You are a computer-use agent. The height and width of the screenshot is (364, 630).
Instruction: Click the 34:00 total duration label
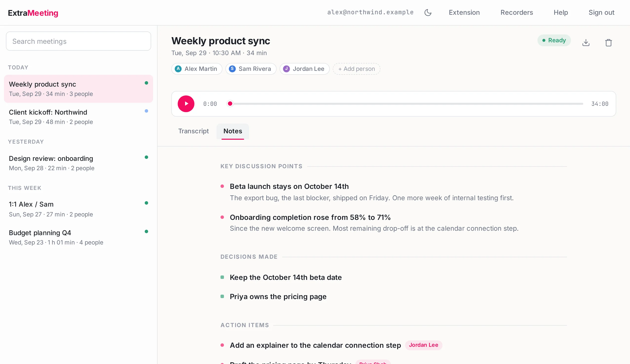coord(599,104)
